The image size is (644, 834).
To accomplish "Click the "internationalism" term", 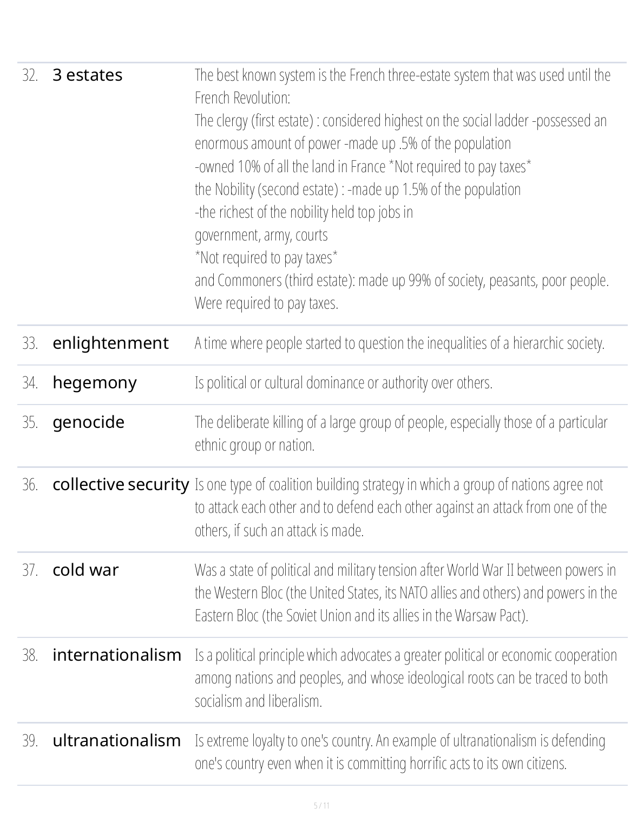I will pyautogui.click(x=117, y=655).
